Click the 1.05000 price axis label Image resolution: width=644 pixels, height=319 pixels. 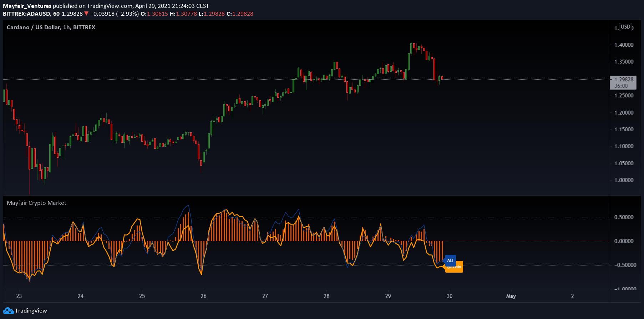pos(624,163)
